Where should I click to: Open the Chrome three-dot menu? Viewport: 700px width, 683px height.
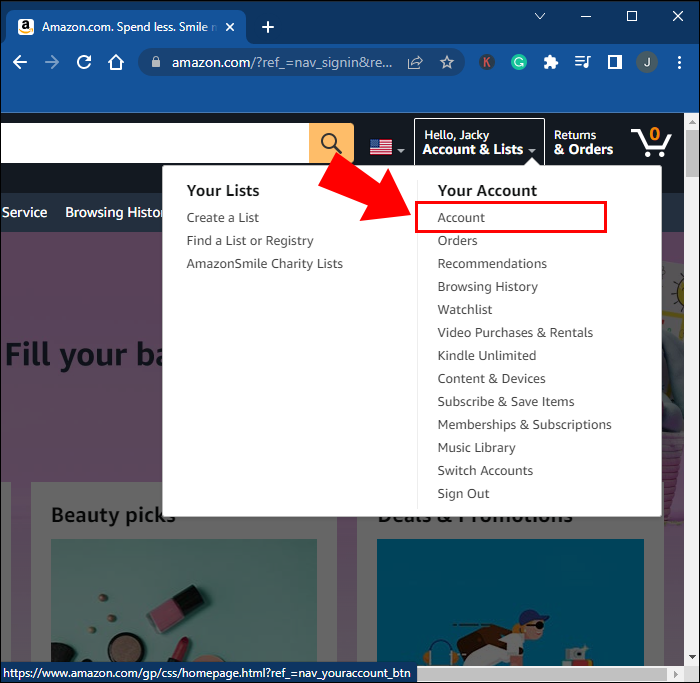[x=679, y=62]
